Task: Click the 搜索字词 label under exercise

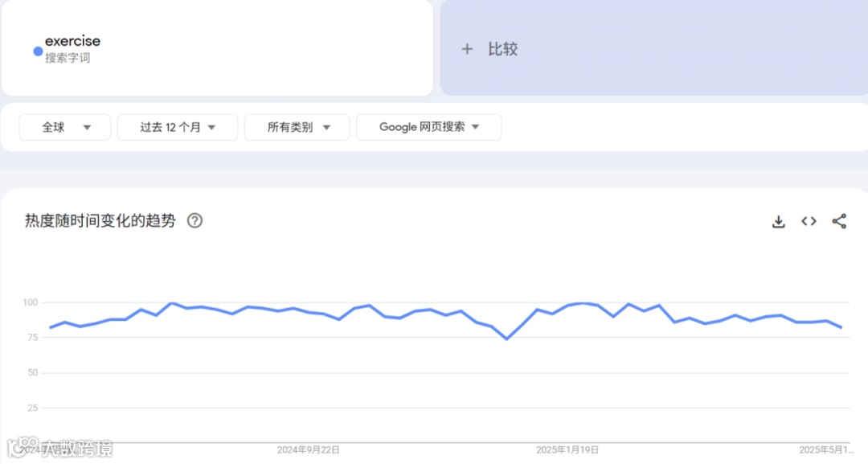Action: (x=68, y=58)
